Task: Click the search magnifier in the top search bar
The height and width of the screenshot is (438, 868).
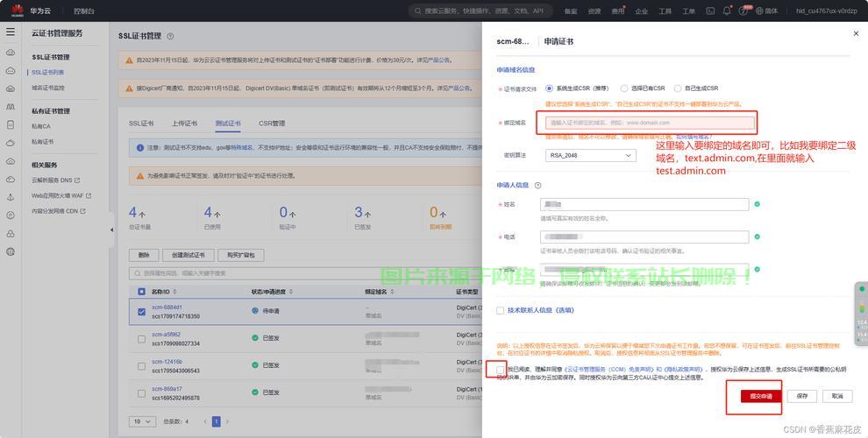Action: pos(418,11)
